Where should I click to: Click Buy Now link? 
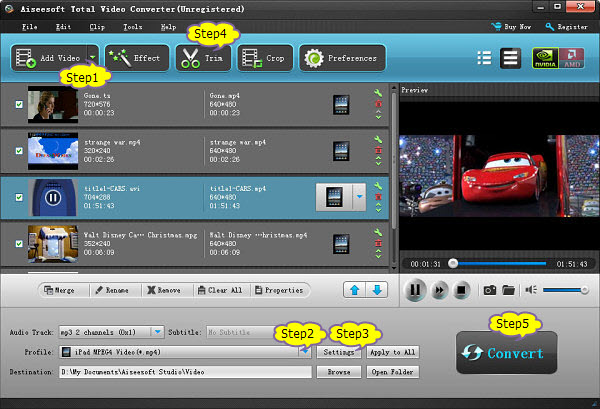(x=511, y=27)
